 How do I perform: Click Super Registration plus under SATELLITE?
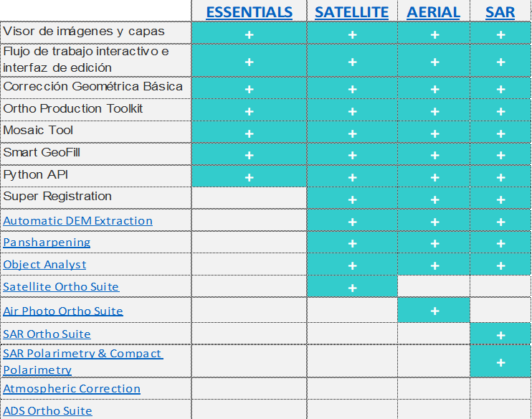(352, 199)
